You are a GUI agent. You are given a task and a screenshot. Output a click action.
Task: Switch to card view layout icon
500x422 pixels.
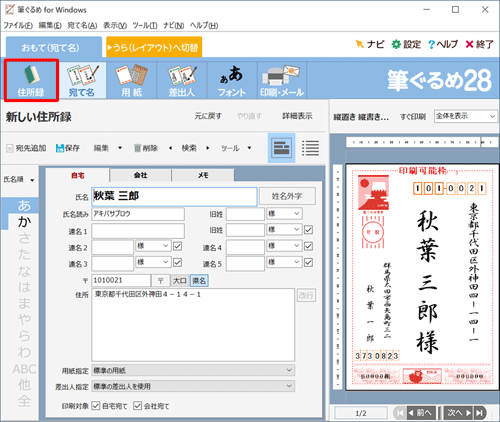(x=281, y=148)
